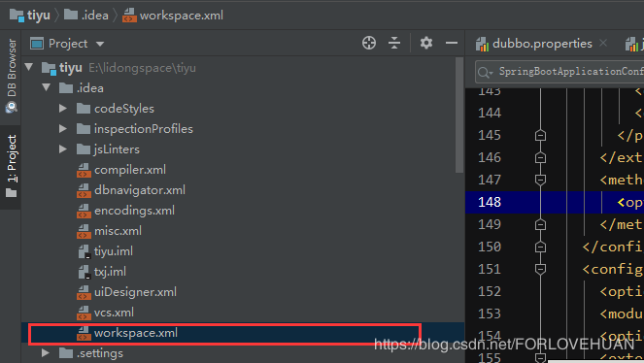Collapse the tiyu project root node
Screen dimensions: 644x363
coord(29,67)
